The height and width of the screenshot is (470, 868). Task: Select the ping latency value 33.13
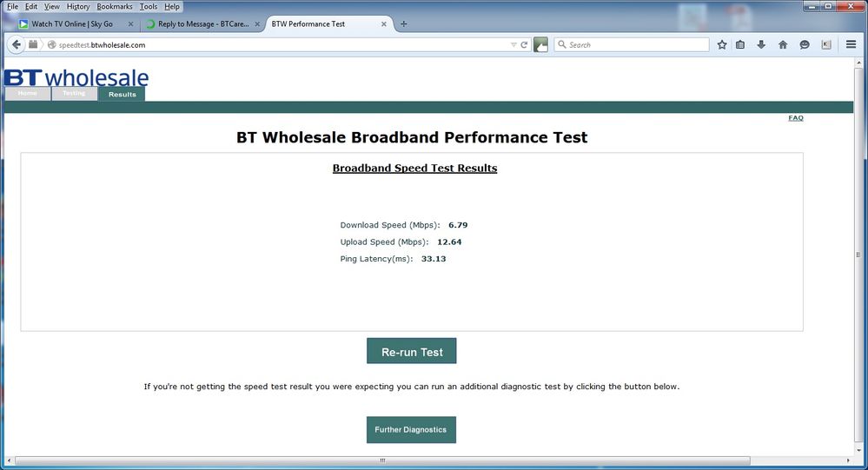[x=434, y=259]
